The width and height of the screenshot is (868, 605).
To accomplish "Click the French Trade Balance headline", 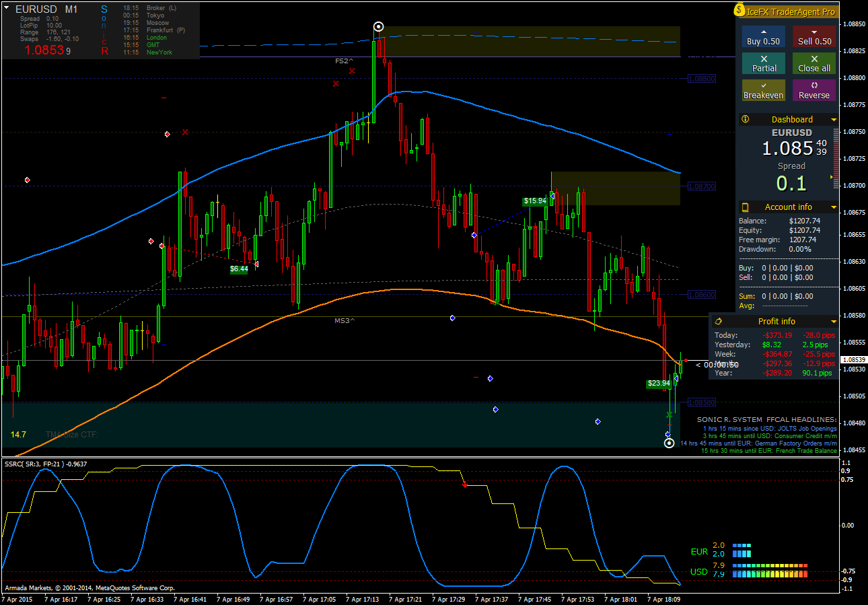I will tap(769, 451).
